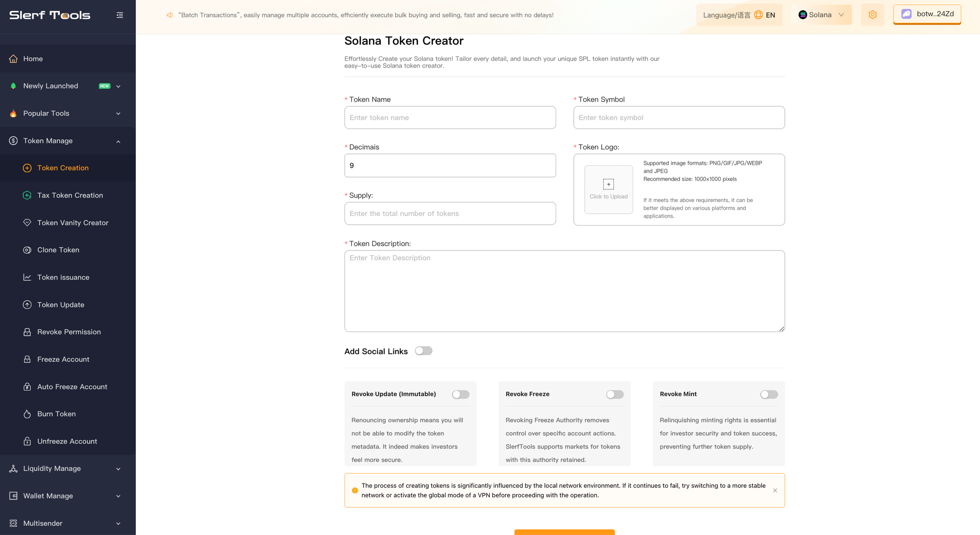Click the Token Name input field
The image size is (980, 535).
point(450,118)
